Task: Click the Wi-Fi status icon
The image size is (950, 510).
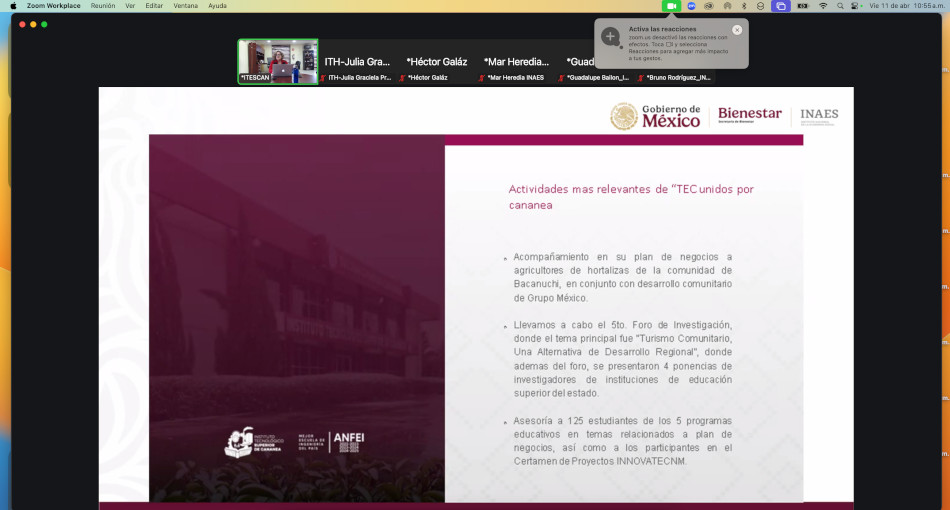Action: (x=823, y=5)
